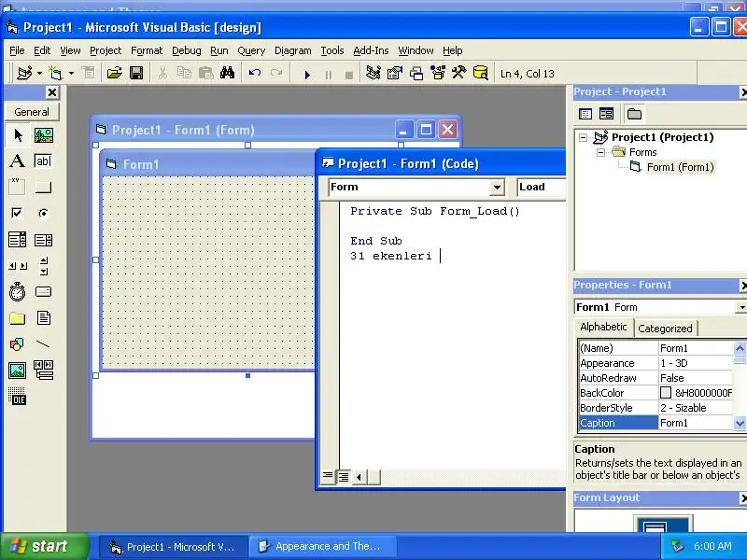Click the Start button on taskbar
The image size is (747, 560).
pyautogui.click(x=44, y=546)
